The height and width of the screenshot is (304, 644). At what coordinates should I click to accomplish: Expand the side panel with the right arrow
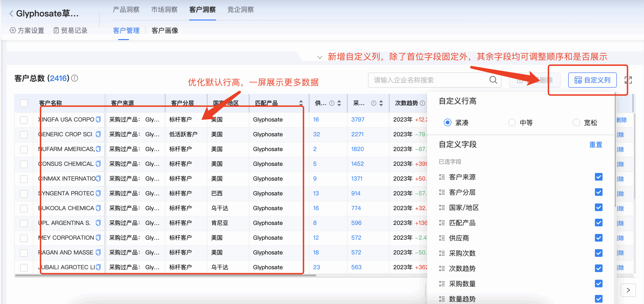tap(629, 290)
